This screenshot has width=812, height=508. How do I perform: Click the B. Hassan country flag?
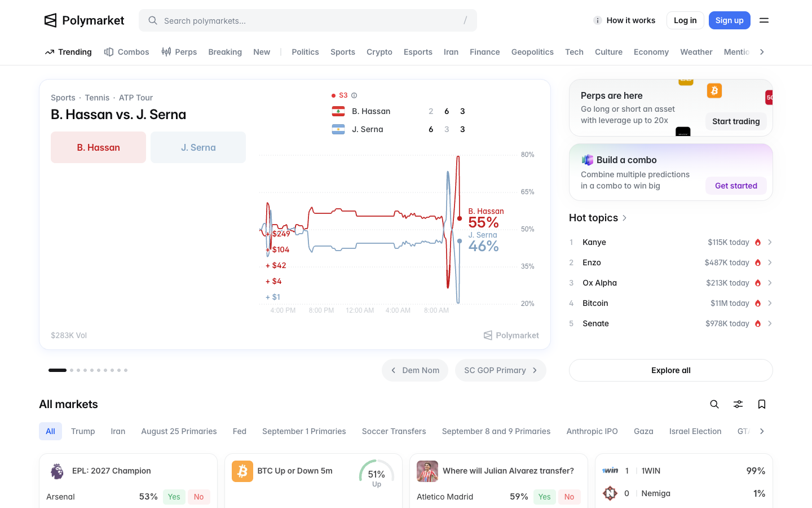pyautogui.click(x=338, y=111)
